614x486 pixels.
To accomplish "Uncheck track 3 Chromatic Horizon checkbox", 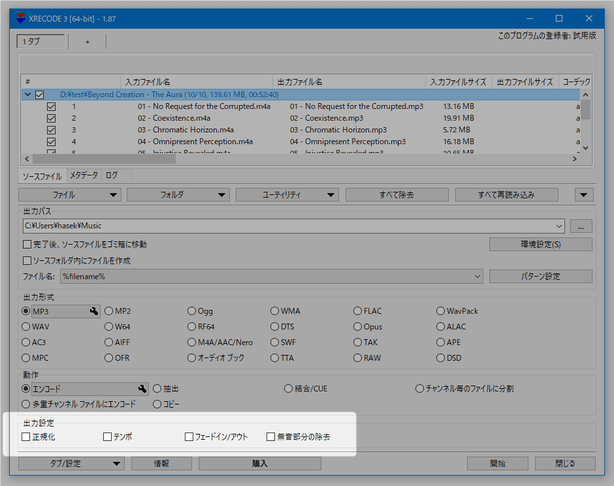I will (51, 130).
